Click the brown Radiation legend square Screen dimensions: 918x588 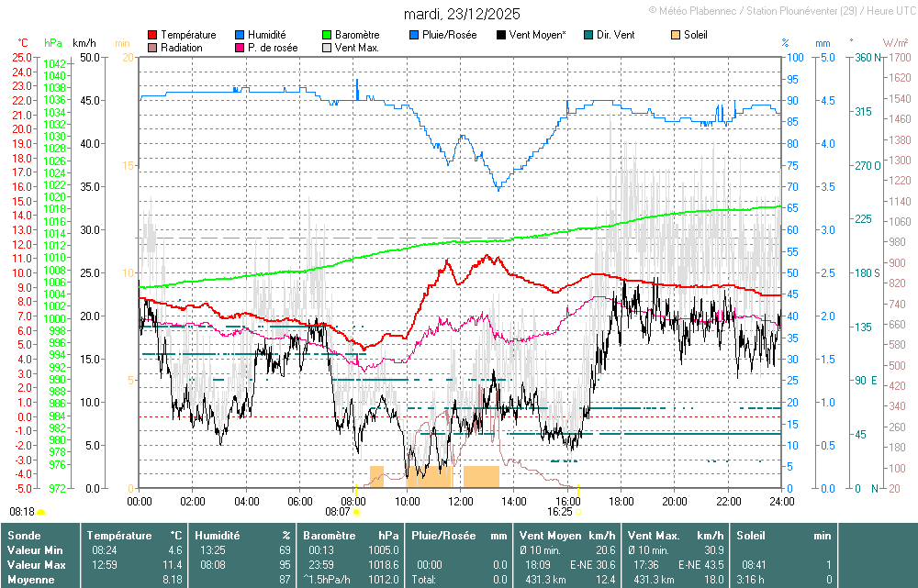click(152, 48)
